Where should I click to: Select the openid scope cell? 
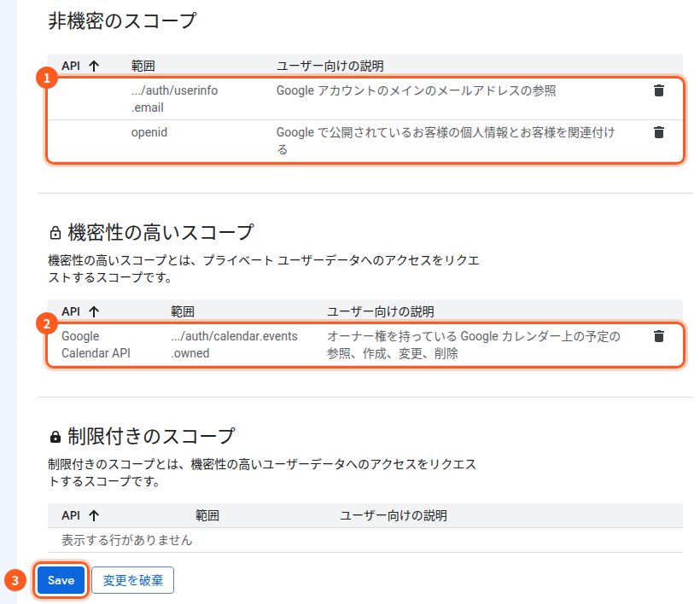pyautogui.click(x=149, y=132)
